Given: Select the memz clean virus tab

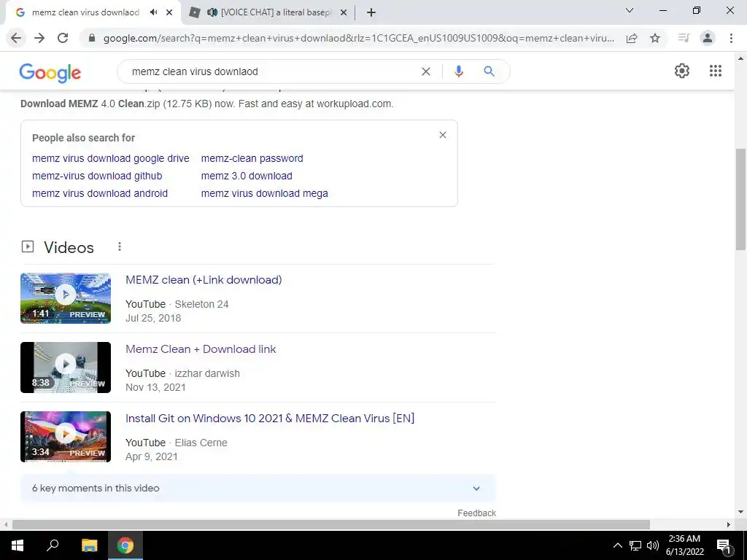Looking at the screenshot, I should [86, 12].
